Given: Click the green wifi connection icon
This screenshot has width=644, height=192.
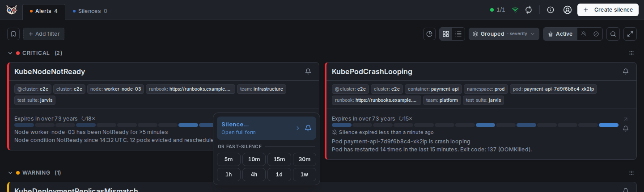Looking at the screenshot, I should click(516, 10).
